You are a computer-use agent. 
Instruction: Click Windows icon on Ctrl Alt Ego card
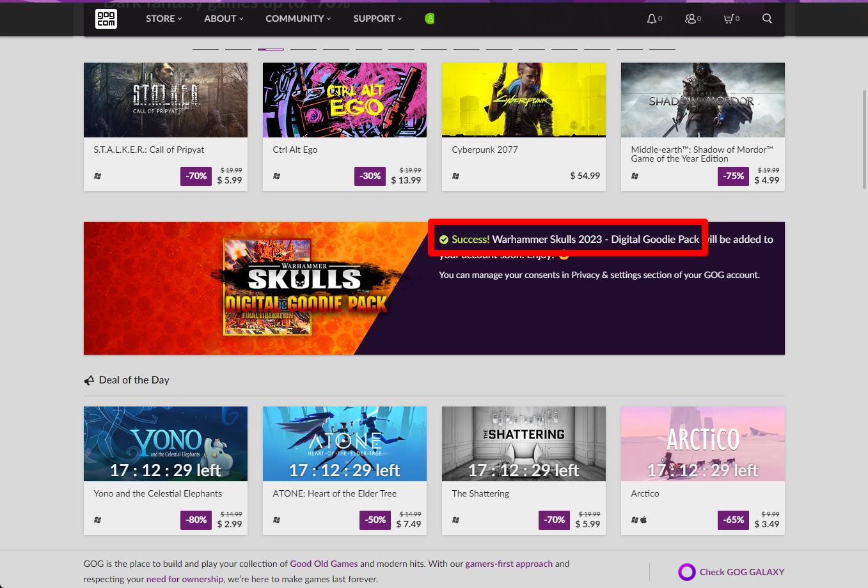click(x=277, y=176)
